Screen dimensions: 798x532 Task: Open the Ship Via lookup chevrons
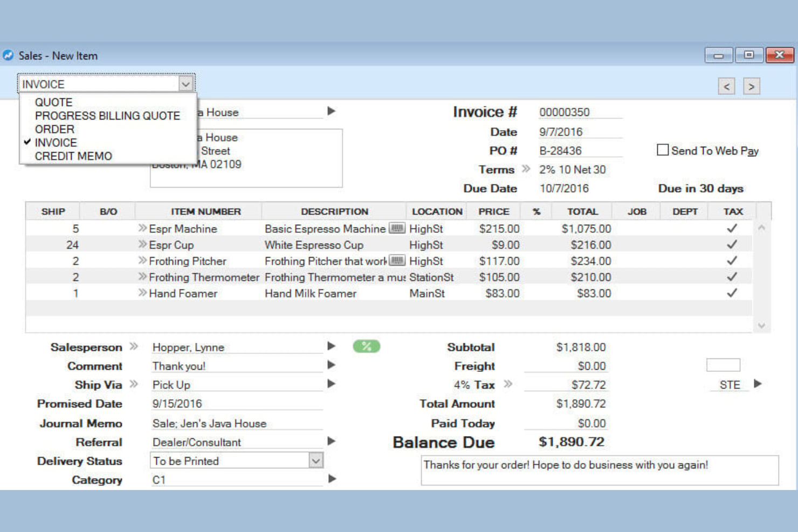click(x=134, y=384)
